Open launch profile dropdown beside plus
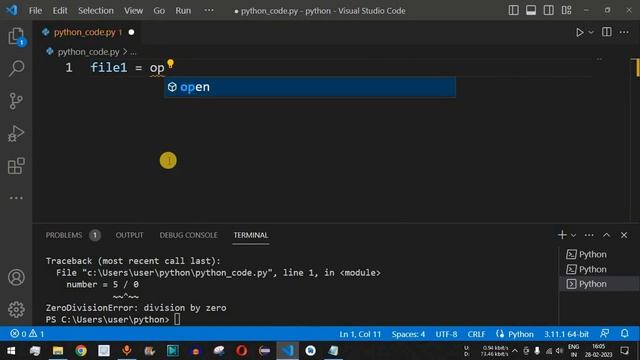640x360 pixels. [573, 235]
